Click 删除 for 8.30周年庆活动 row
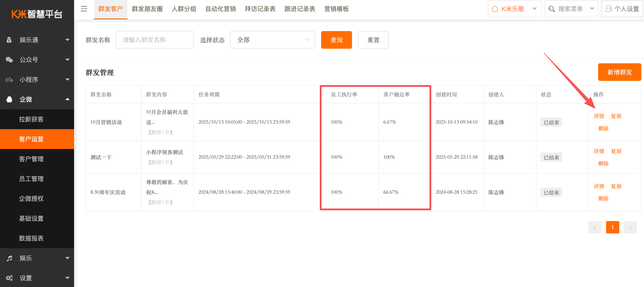Screen dimensions: 644x287 [x=603, y=199]
